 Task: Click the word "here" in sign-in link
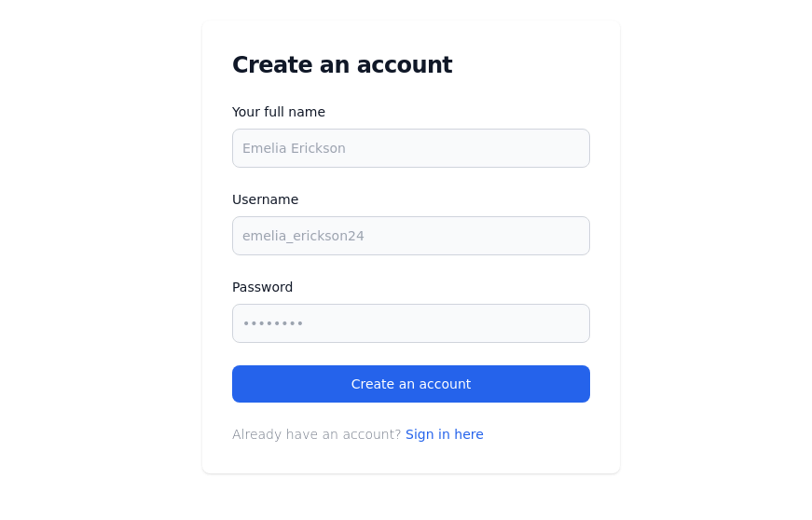[468, 434]
